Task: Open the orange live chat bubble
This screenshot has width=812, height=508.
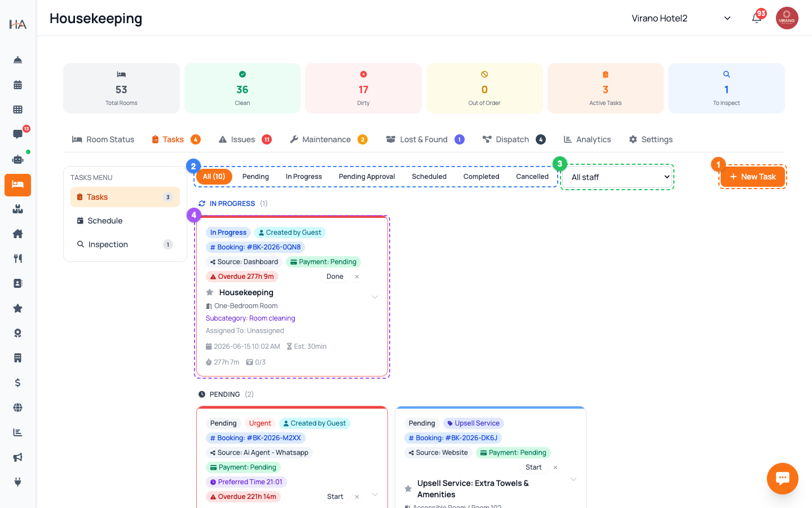Action: pyautogui.click(x=782, y=478)
